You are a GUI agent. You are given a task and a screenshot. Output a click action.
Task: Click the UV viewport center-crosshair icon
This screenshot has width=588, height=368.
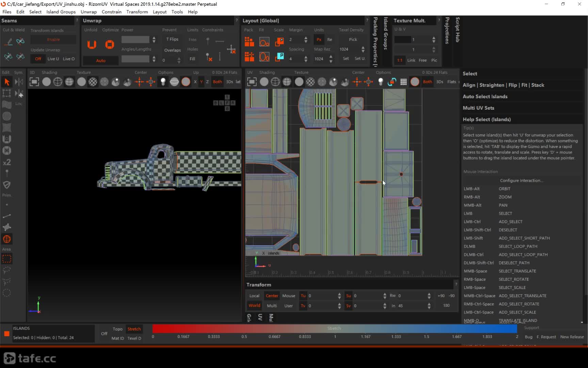point(357,82)
